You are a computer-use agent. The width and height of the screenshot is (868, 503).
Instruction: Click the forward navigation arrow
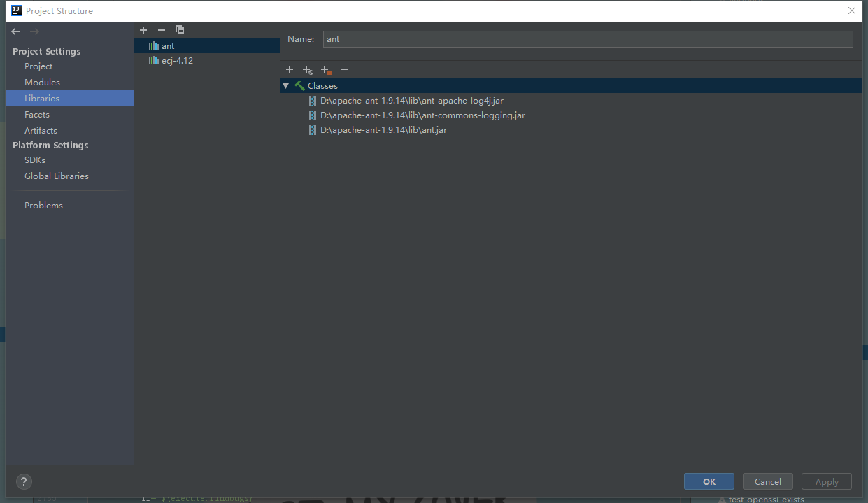coord(34,31)
